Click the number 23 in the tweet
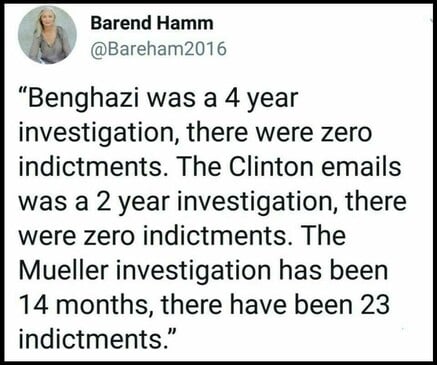The width and height of the screenshot is (437, 365). point(375,305)
